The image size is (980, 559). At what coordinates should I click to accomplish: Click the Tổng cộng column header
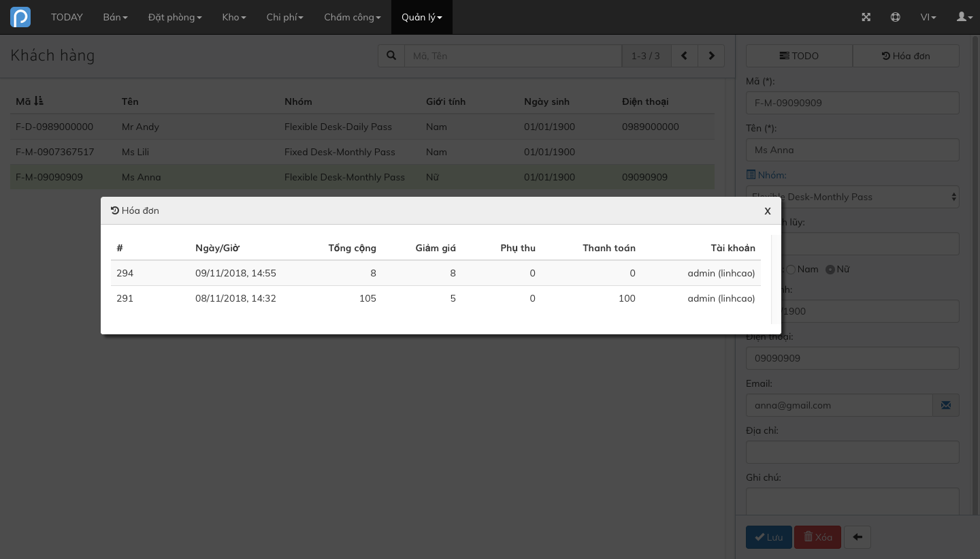tap(352, 248)
